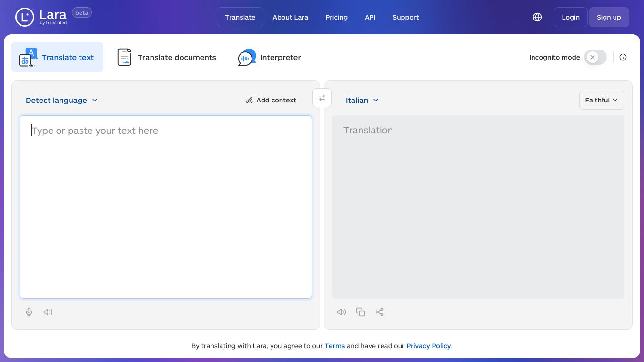Open the Terms link
This screenshot has width=644, height=362.
coord(335,346)
